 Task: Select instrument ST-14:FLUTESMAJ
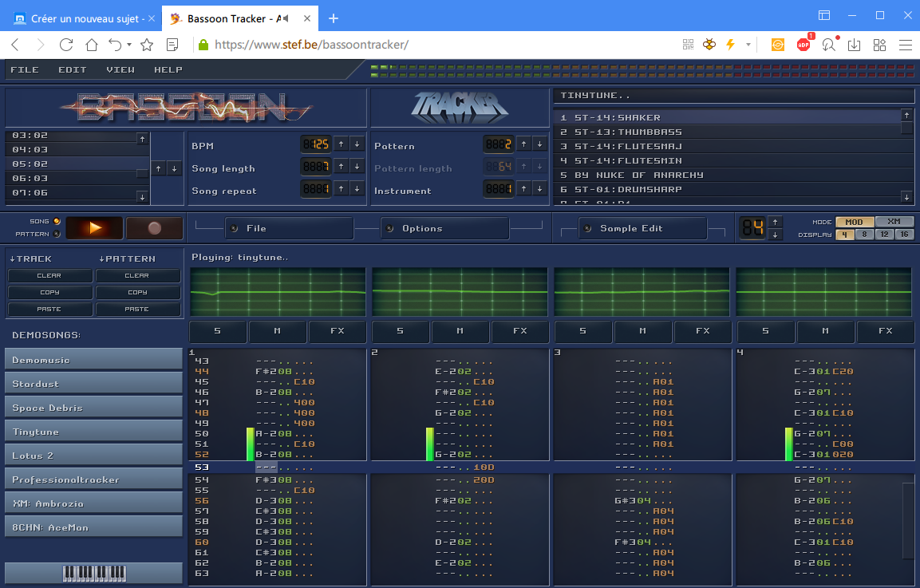728,146
